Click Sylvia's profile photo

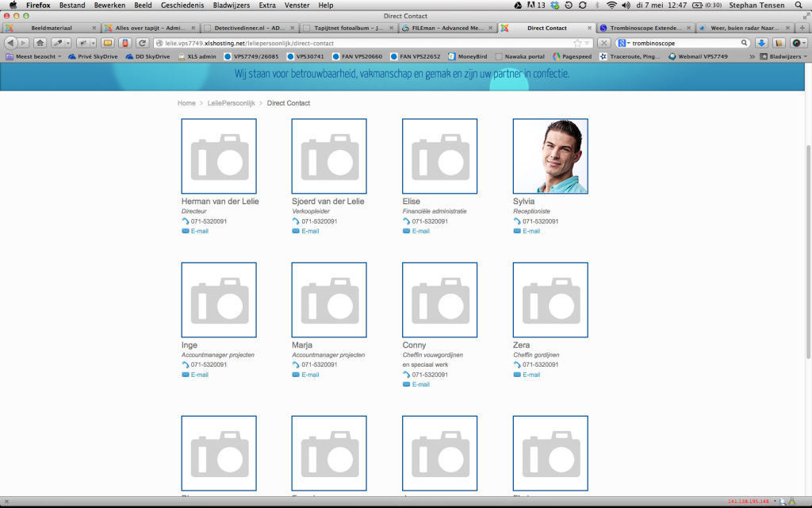coord(550,156)
